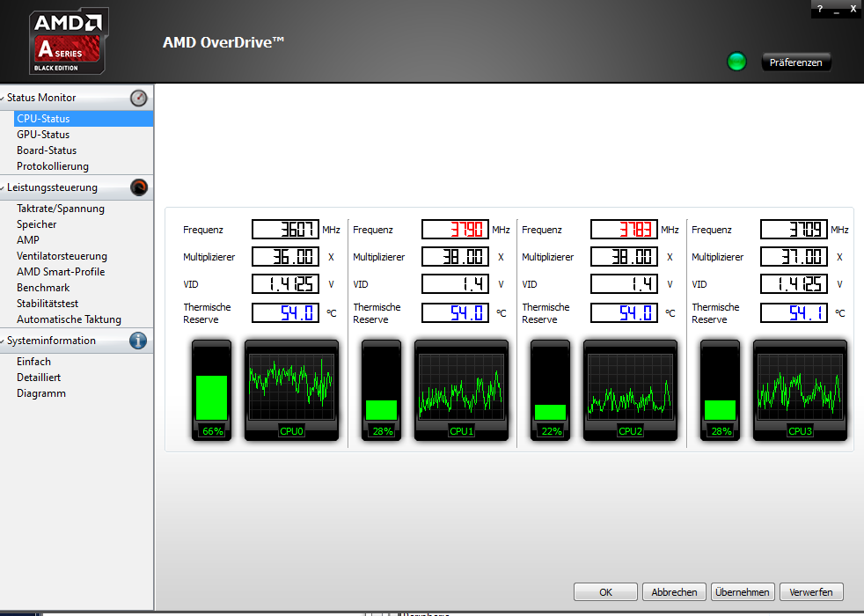Click the green status indicator light

736,62
